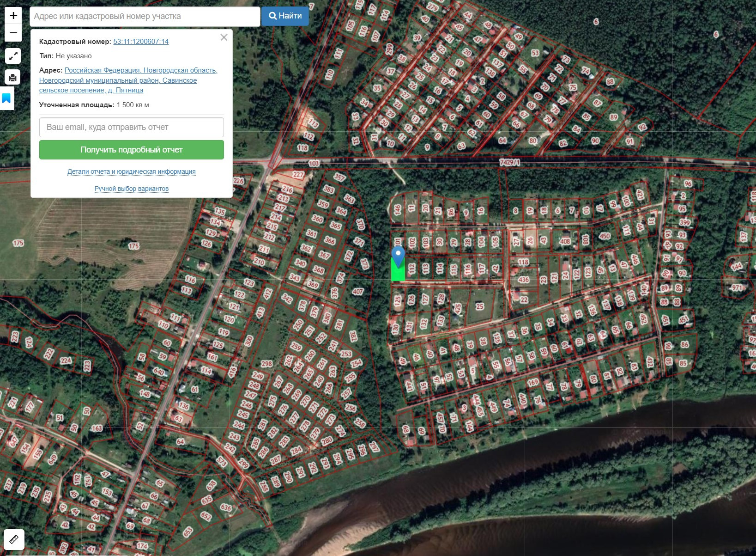
Task: Open the parcel address link
Action: click(x=128, y=80)
